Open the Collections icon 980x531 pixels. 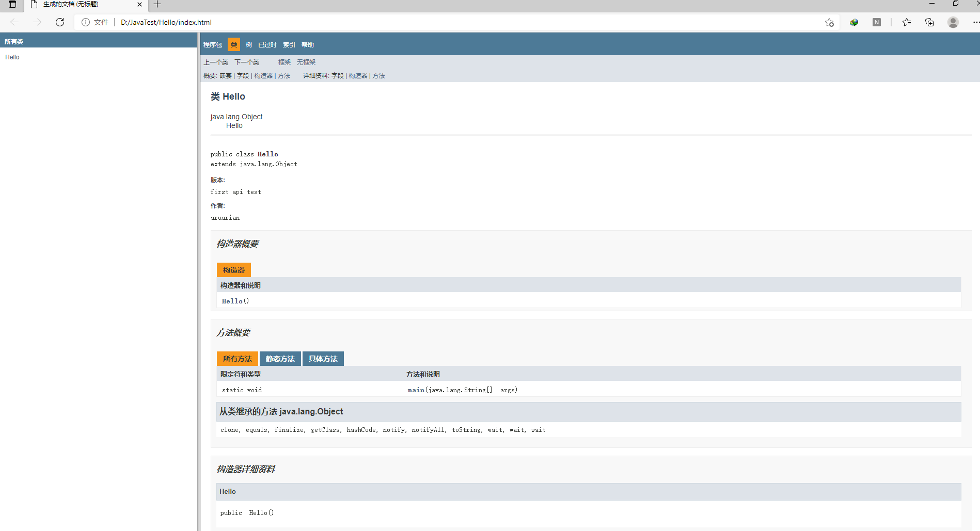929,22
